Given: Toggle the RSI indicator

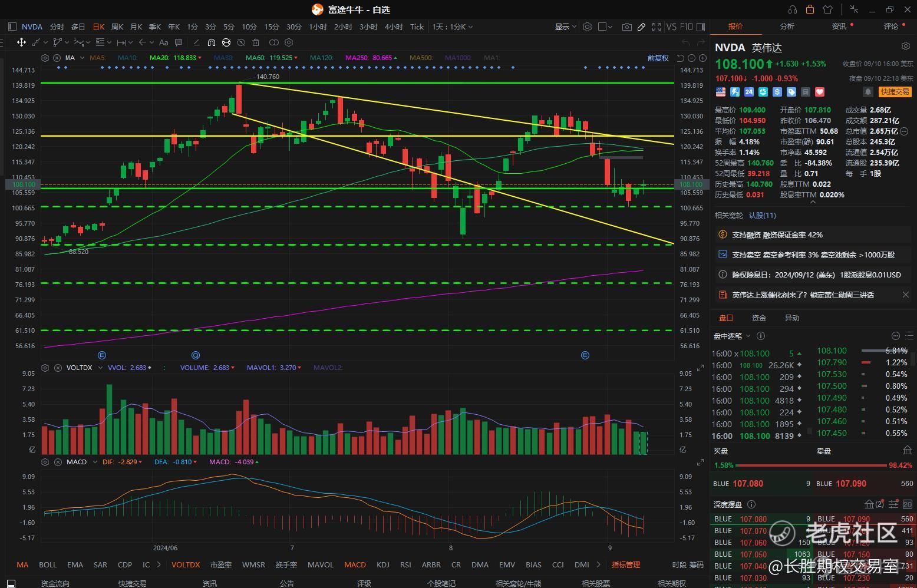Looking at the screenshot, I should click(405, 564).
